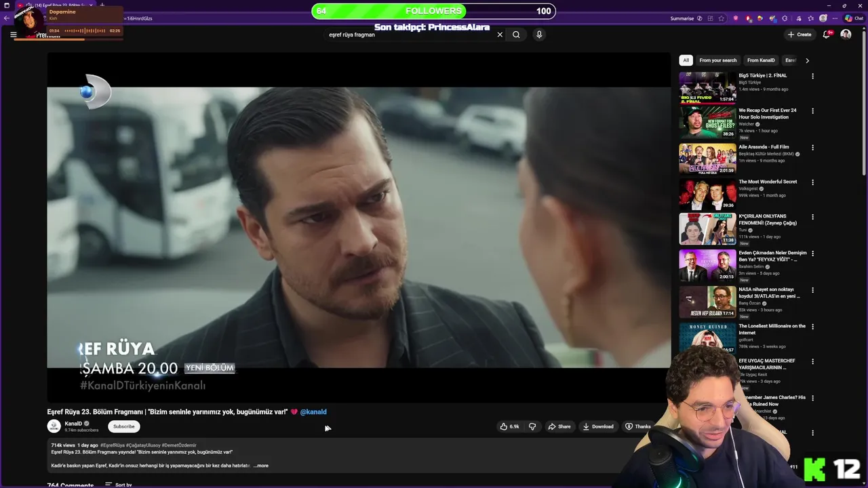
Task: Open the browser tab actions icon
Action: click(7, 5)
